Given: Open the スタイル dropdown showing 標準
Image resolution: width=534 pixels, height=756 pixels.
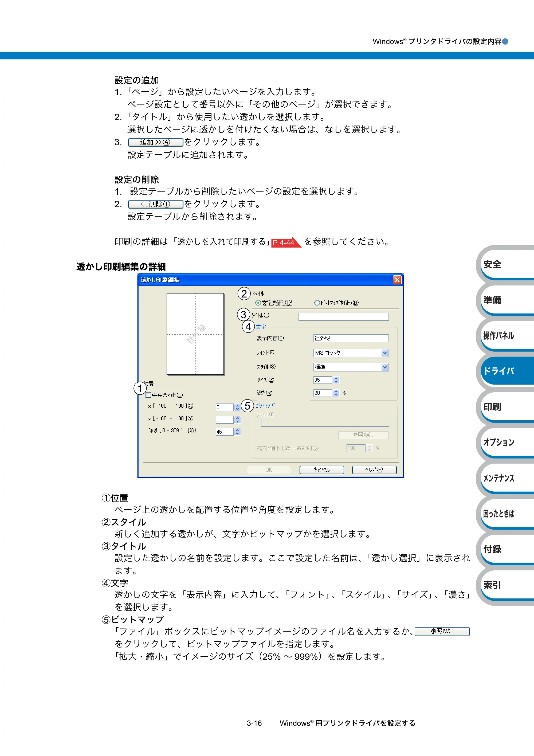Looking at the screenshot, I should coord(351,367).
